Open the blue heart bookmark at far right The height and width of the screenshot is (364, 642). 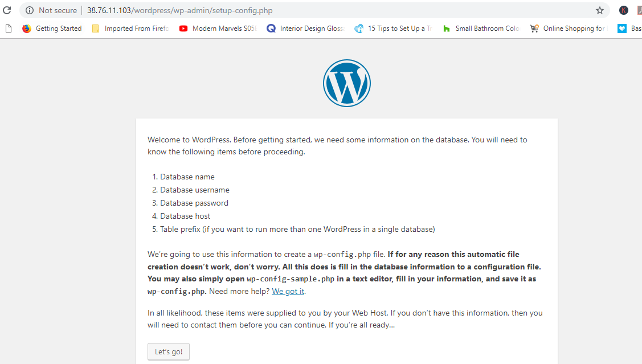click(x=622, y=28)
